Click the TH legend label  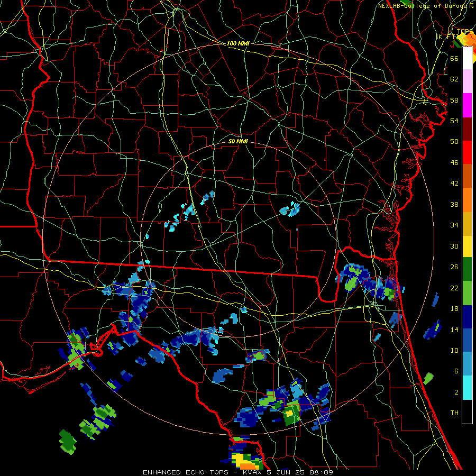454,413
